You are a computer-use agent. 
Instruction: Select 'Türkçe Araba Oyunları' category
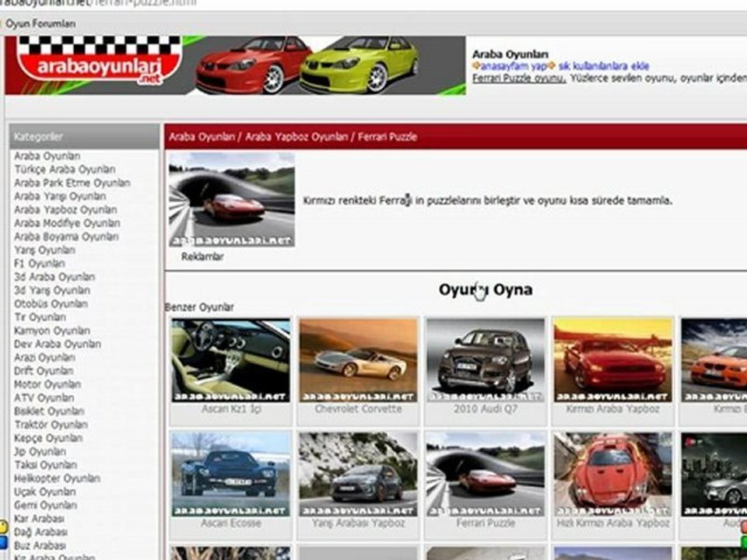pos(65,170)
